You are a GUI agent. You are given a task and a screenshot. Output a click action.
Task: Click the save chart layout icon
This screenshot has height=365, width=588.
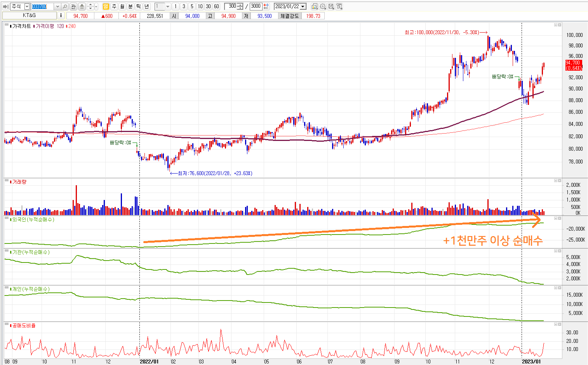(x=331, y=7)
